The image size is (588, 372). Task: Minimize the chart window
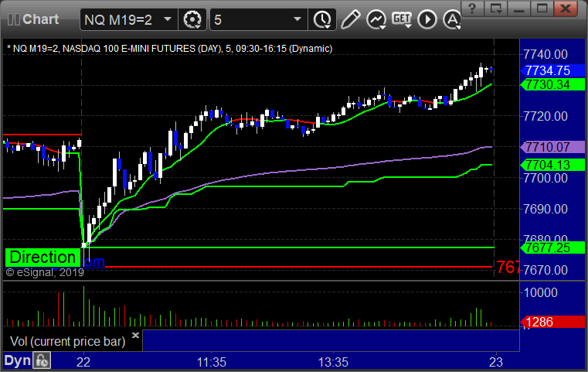pyautogui.click(x=518, y=9)
